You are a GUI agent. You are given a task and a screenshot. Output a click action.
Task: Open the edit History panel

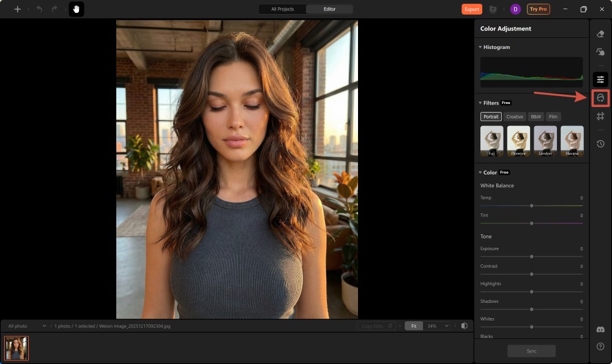pyautogui.click(x=600, y=144)
